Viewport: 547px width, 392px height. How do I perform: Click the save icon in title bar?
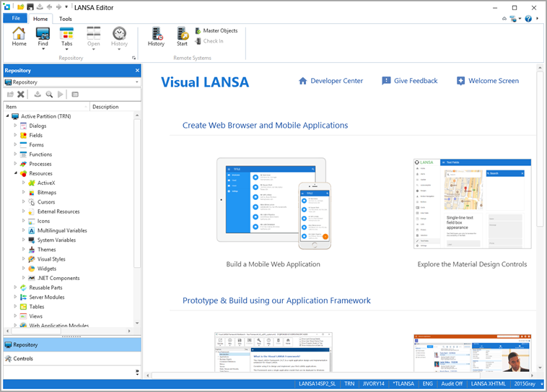click(x=30, y=7)
